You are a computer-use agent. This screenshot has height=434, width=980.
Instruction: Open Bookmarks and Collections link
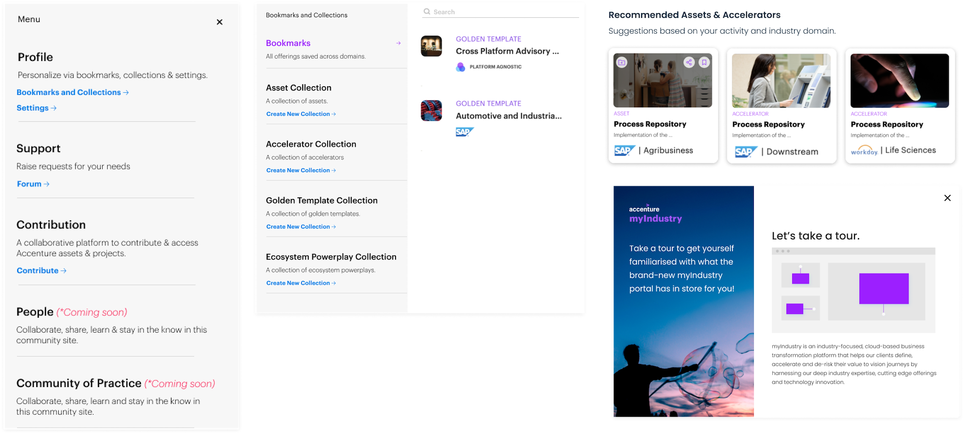point(72,92)
